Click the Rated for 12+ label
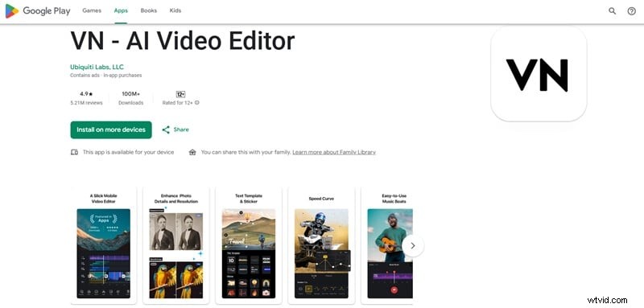The image size is (644, 308). [x=177, y=103]
